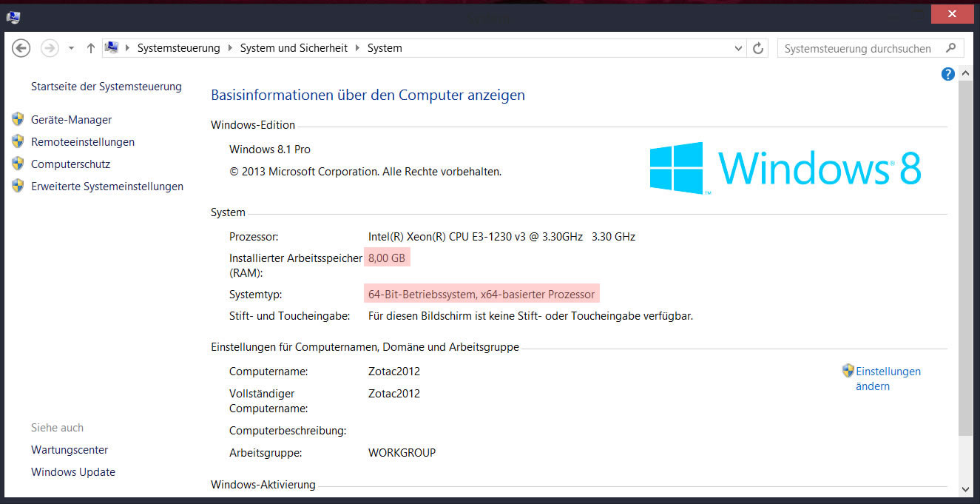
Task: Open the recent locations dropdown arrow
Action: point(71,48)
